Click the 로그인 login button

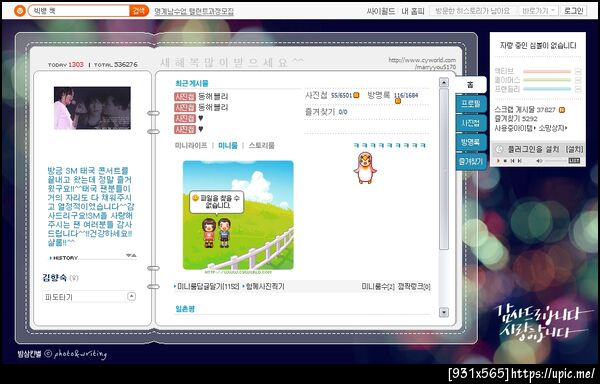[573, 11]
